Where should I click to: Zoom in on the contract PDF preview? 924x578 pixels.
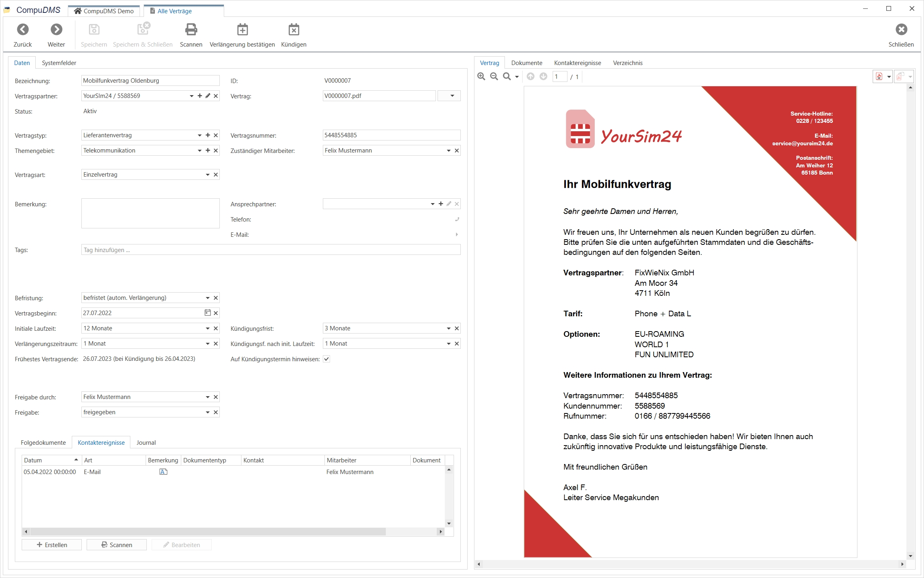coord(481,76)
